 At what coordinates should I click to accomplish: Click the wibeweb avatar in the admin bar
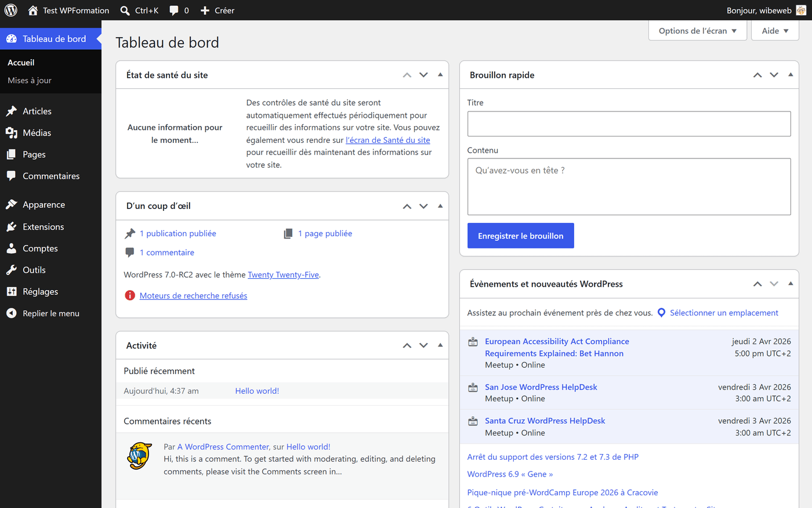point(801,10)
